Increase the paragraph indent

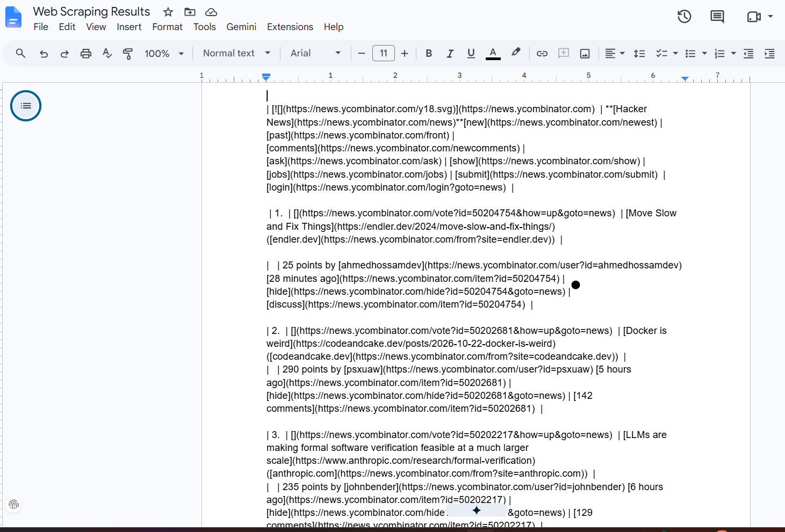(x=769, y=53)
